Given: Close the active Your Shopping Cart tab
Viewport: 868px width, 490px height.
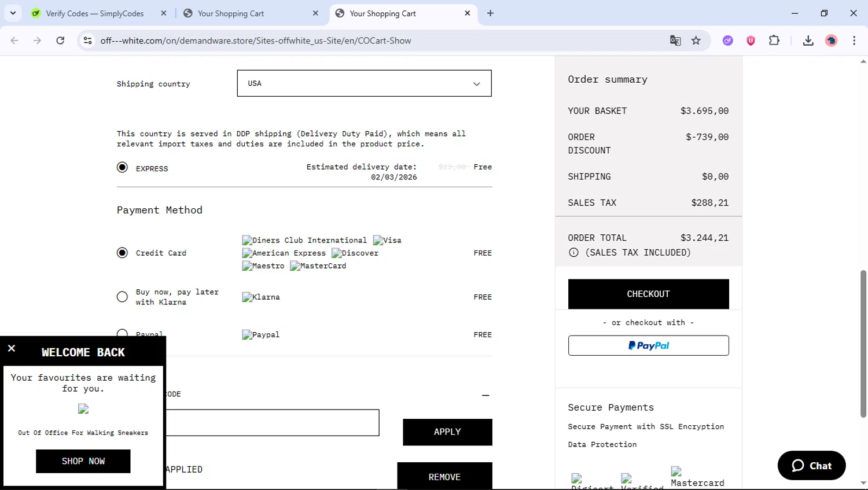Looking at the screenshot, I should pyautogui.click(x=468, y=13).
